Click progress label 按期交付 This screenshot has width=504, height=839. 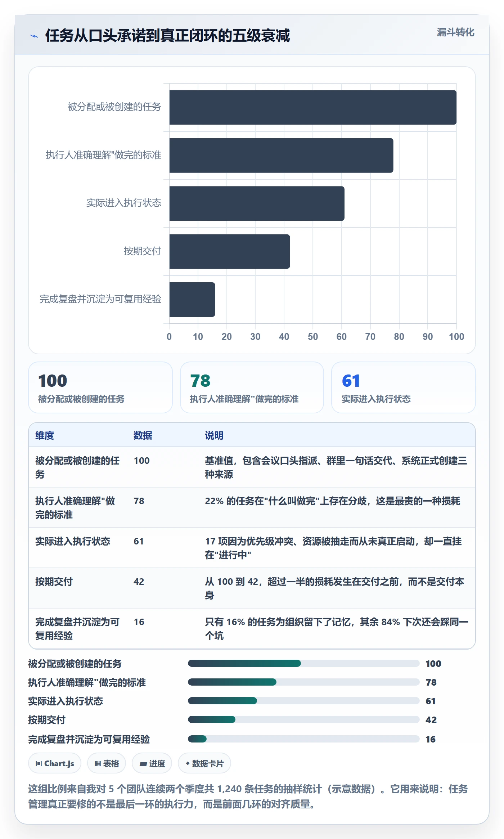click(x=47, y=720)
